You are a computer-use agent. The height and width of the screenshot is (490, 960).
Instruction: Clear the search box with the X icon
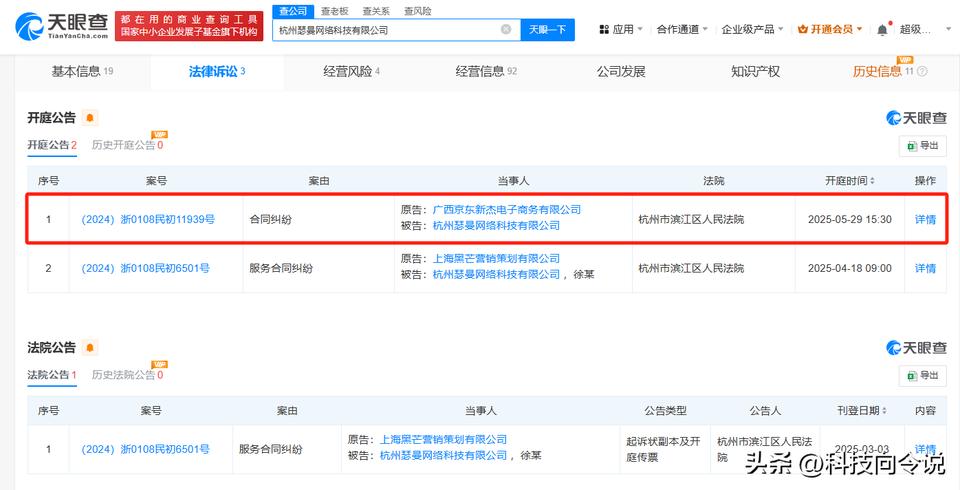506,29
